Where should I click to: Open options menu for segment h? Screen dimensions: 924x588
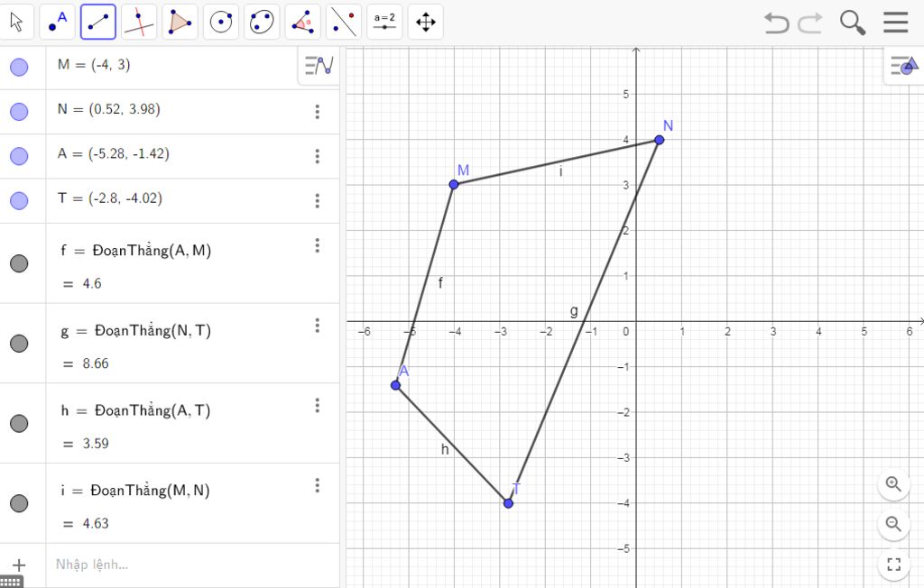(x=317, y=405)
